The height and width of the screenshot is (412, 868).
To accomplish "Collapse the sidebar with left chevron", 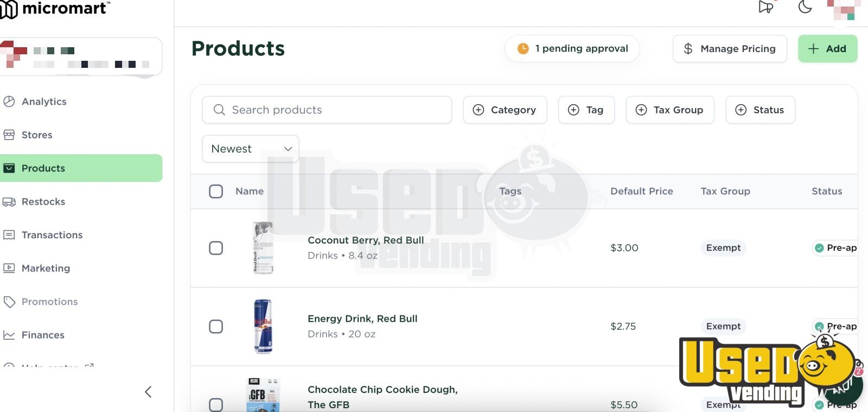I will pyautogui.click(x=148, y=392).
